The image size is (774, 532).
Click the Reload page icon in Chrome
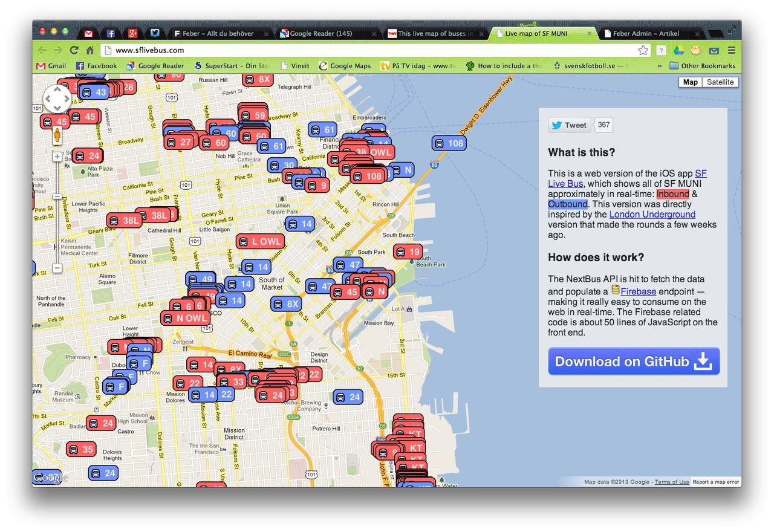[x=74, y=51]
